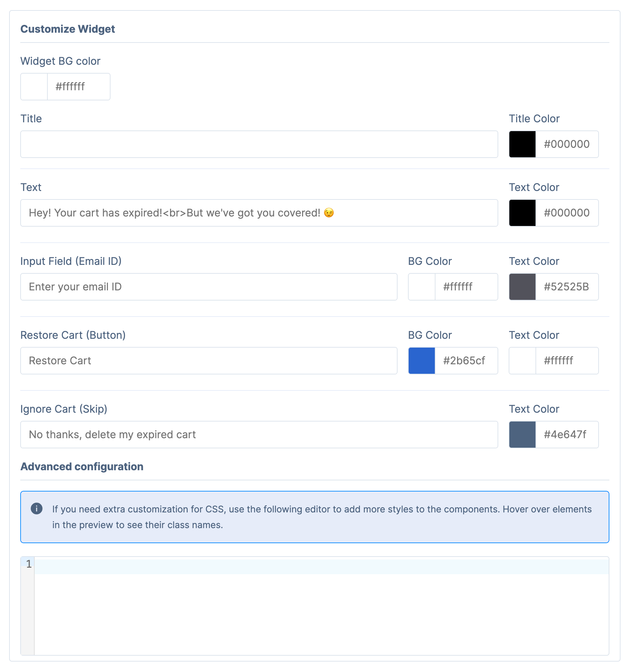Screen dimensions: 629x672
Task: Click the empty Title input field
Action: 259,144
